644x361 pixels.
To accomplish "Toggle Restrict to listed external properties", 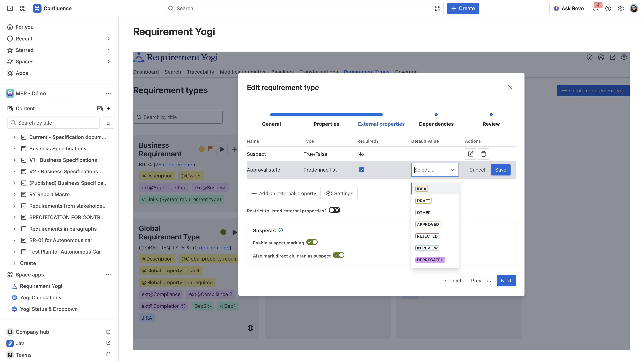I will tap(334, 210).
